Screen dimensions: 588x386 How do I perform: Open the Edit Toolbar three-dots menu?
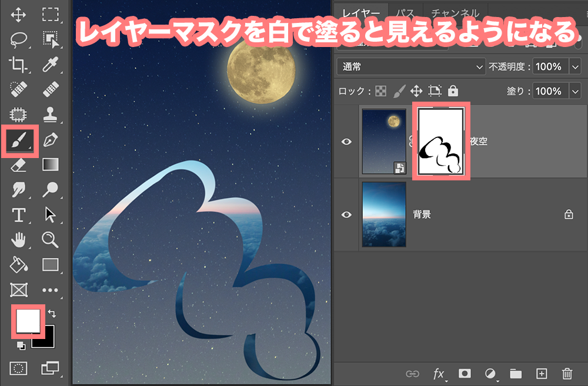coord(50,290)
